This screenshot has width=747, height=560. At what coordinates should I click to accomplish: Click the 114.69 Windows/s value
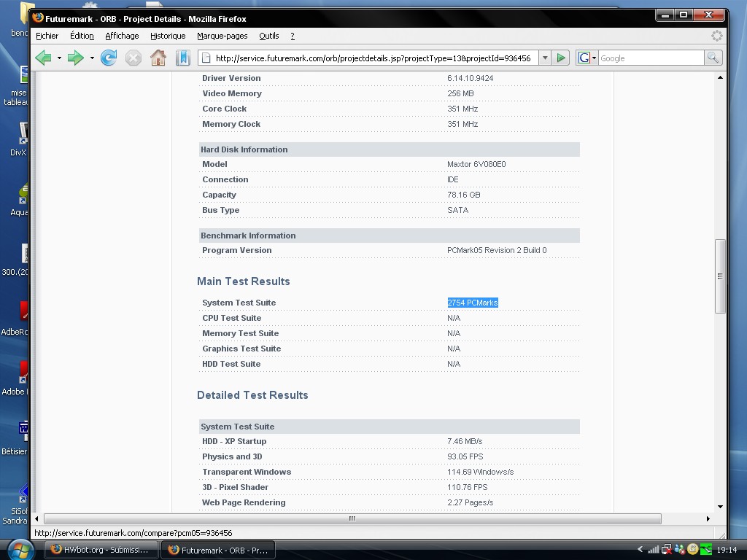click(x=480, y=472)
